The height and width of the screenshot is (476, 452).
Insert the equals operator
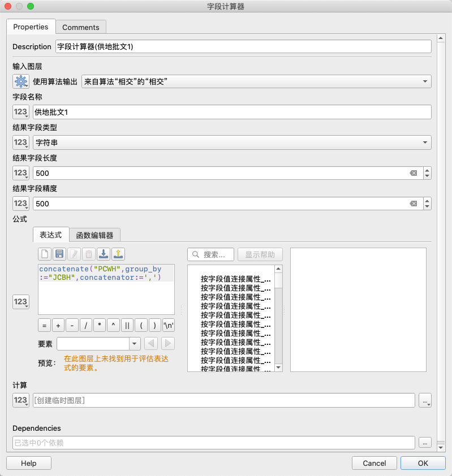pos(44,326)
